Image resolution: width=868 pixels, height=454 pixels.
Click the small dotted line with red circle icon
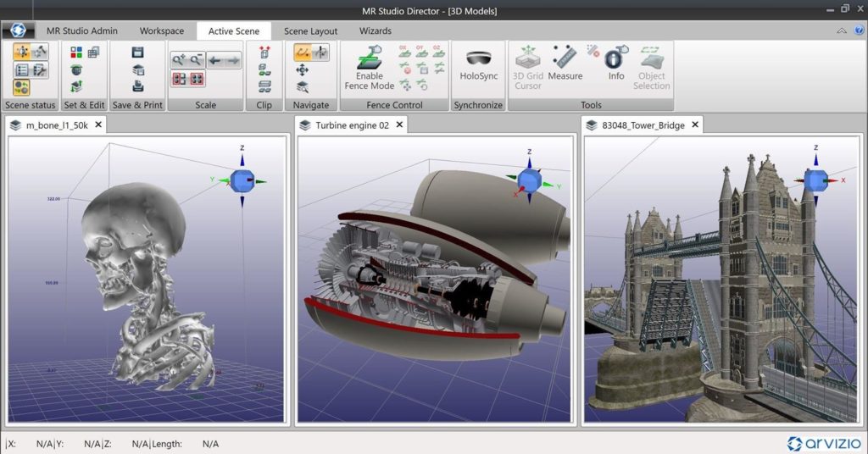pyautogui.click(x=593, y=51)
